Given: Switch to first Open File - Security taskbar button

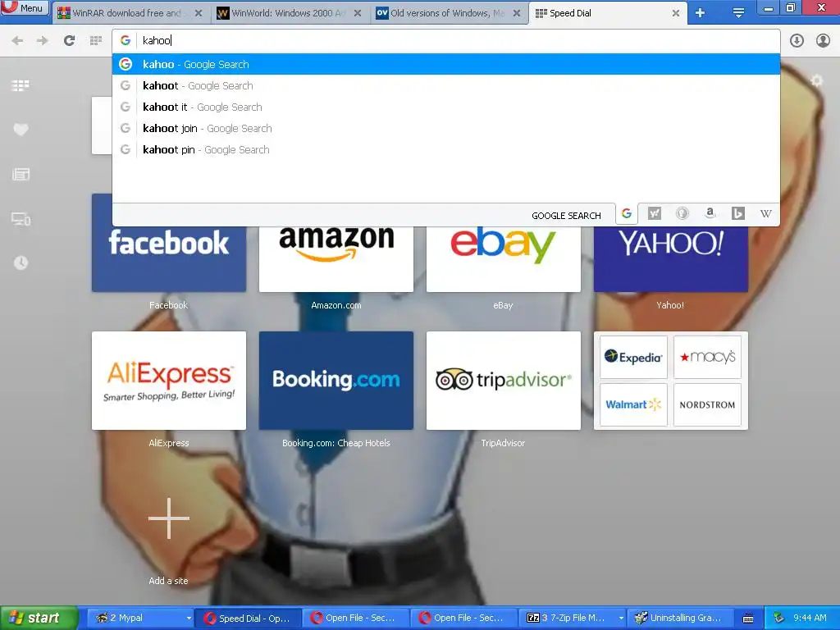Looking at the screenshot, I should tap(356, 618).
